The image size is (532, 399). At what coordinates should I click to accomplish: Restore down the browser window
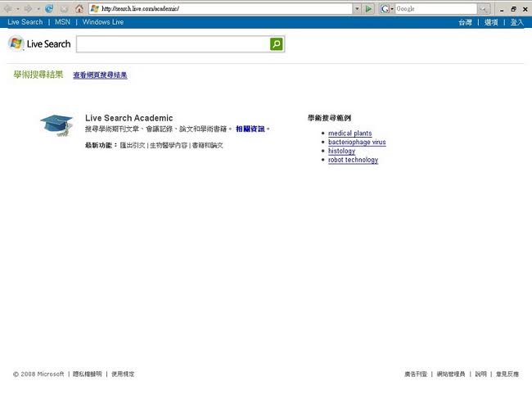tap(514, 9)
